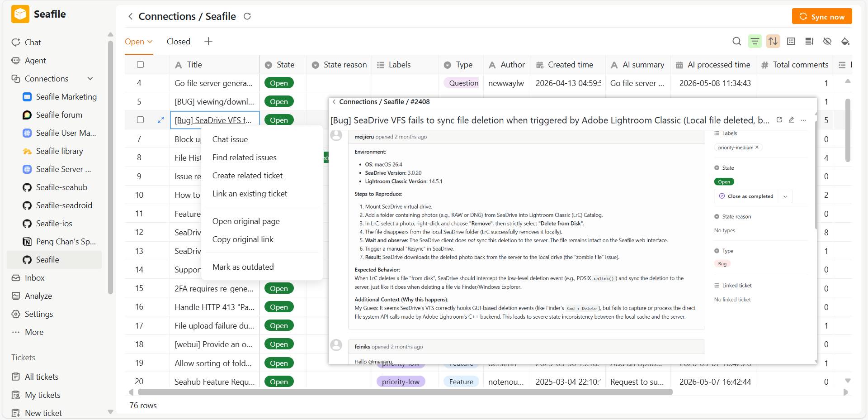Toggle the select-all rows checkbox
The height and width of the screenshot is (420, 868).
[140, 64]
